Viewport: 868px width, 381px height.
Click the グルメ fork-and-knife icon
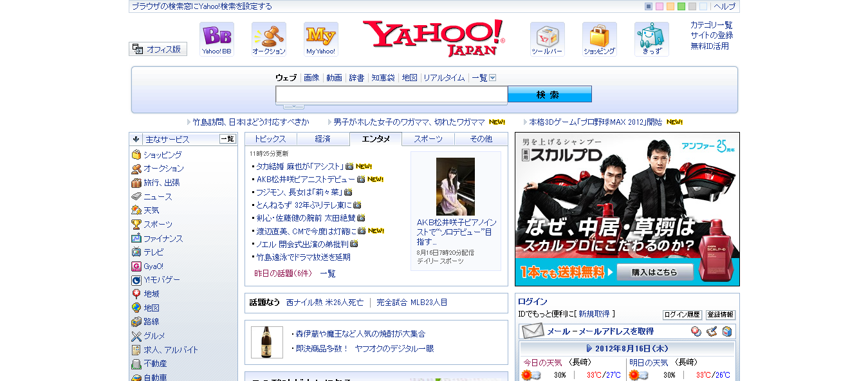(x=136, y=336)
